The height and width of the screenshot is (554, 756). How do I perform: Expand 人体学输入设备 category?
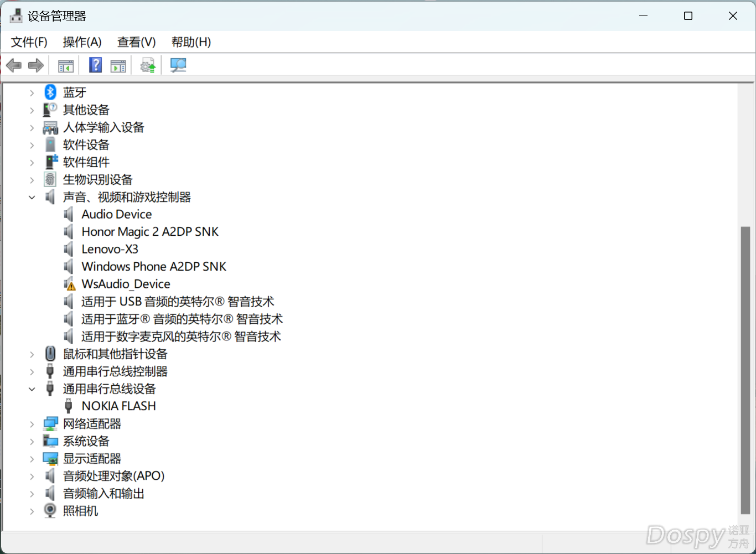tap(32, 128)
